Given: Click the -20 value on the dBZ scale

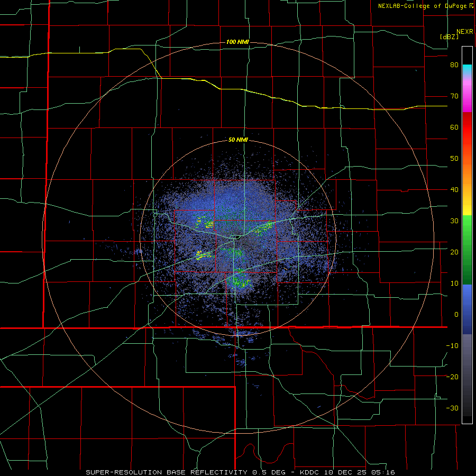Looking at the screenshot, I should 452,377.
